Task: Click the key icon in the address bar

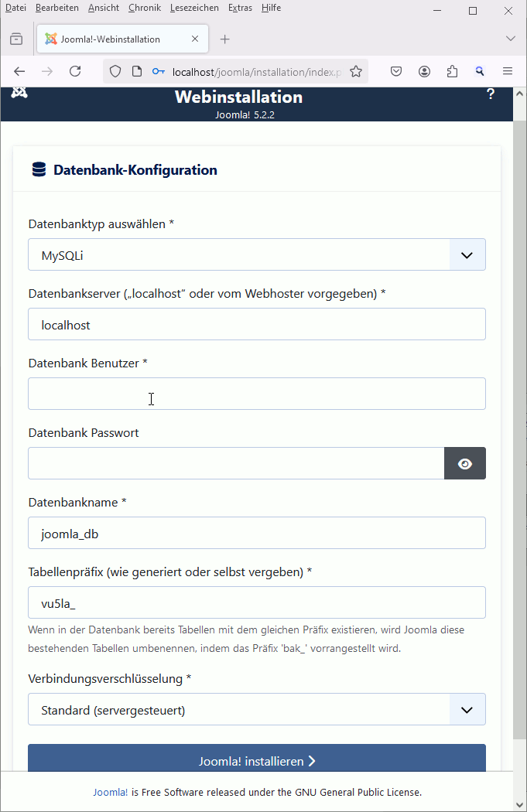Action: click(158, 71)
